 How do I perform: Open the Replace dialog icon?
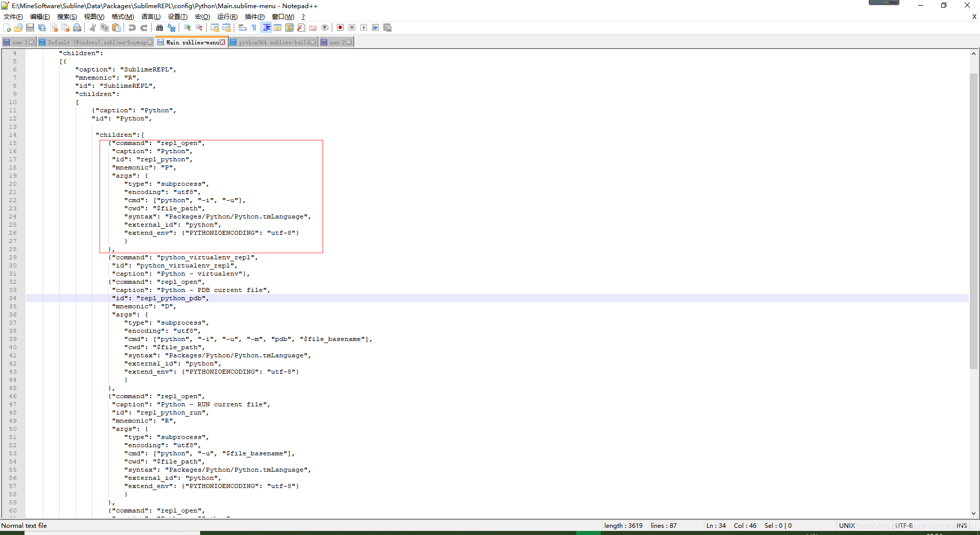171,28
